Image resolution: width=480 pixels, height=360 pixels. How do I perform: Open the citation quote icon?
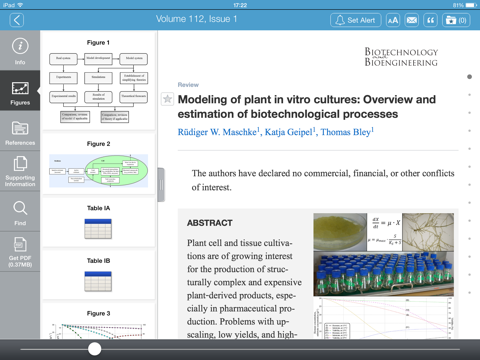430,20
